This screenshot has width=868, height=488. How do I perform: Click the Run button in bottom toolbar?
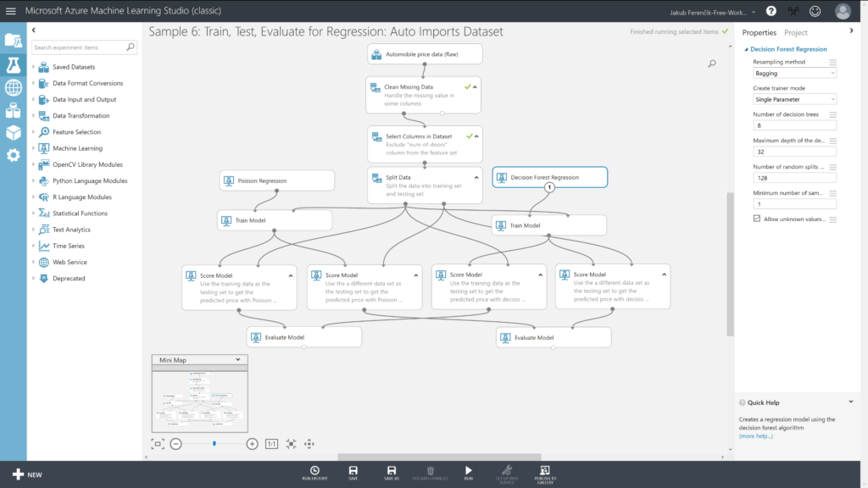click(x=468, y=473)
